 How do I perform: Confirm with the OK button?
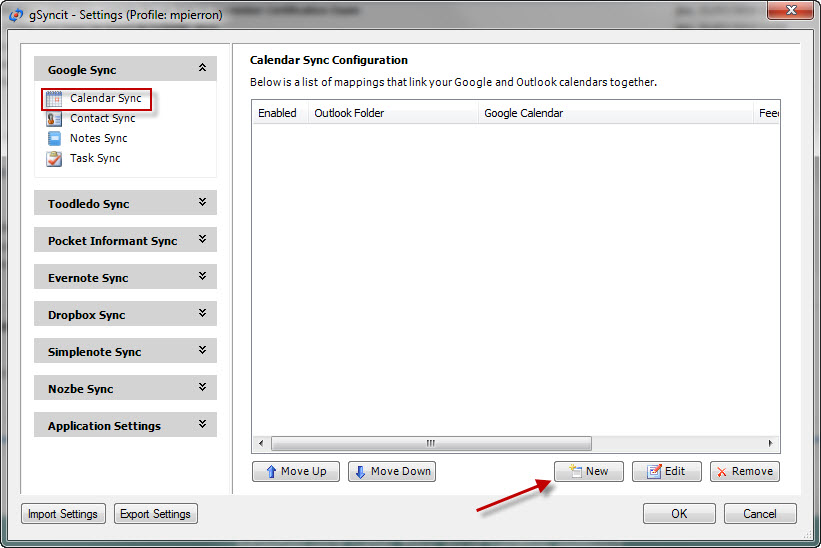[679, 513]
